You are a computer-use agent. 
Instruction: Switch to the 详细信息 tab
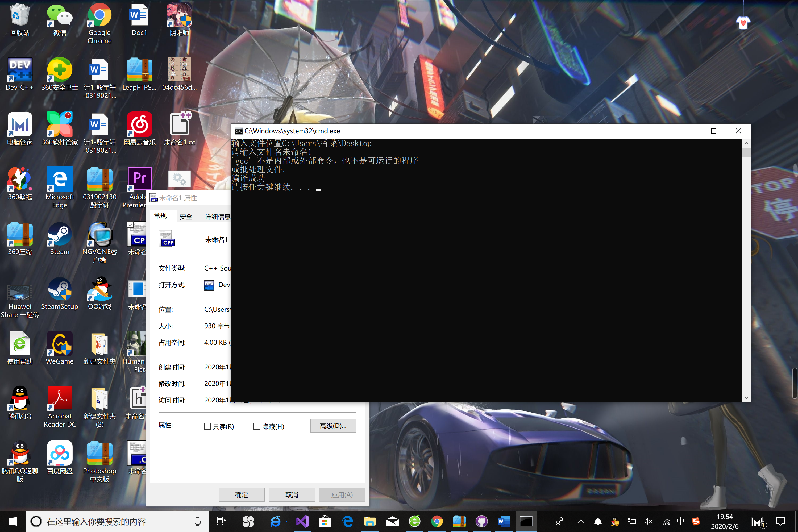click(217, 217)
